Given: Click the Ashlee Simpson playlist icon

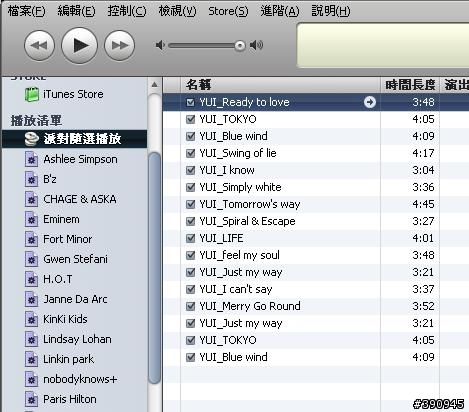Looking at the screenshot, I should [31, 159].
